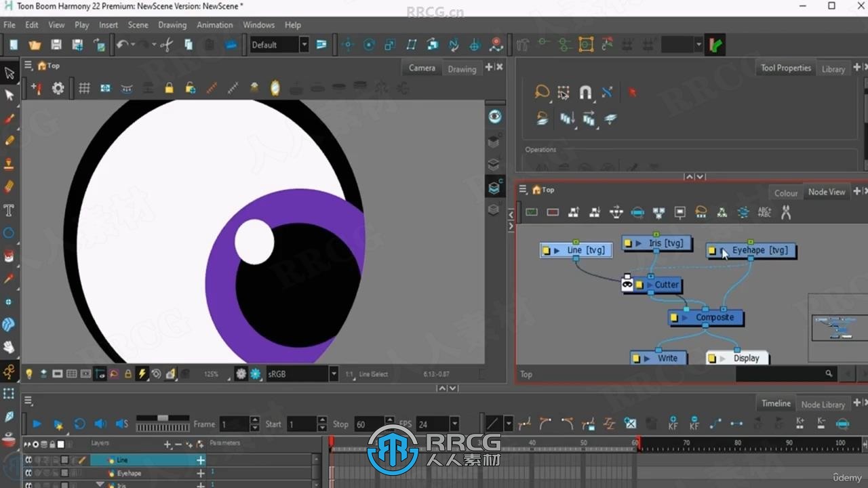Click the Line [tvg] node label
This screenshot has width=868, height=488.
pos(585,250)
